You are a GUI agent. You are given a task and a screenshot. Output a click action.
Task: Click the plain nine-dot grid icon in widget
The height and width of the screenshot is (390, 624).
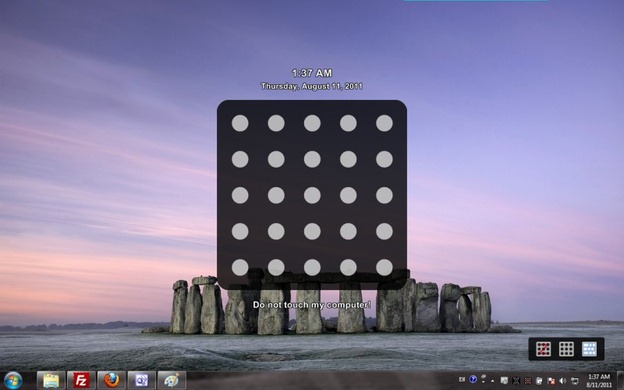point(566,349)
